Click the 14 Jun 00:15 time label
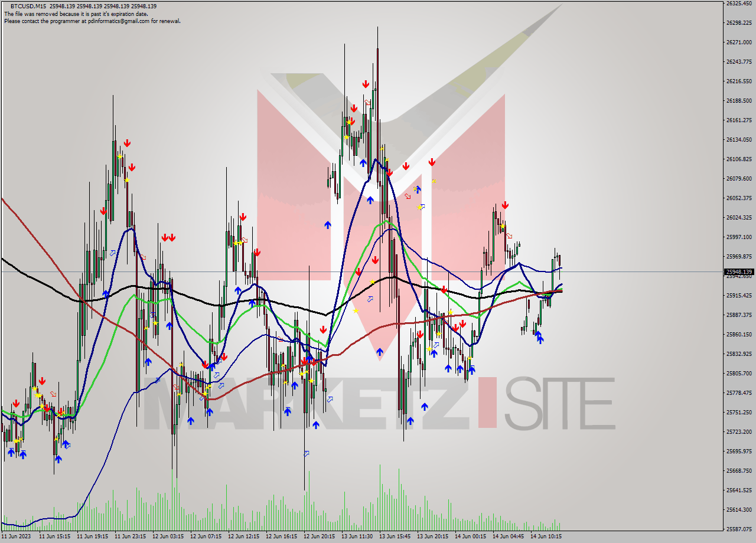Image resolution: width=756 pixels, height=543 pixels. (x=470, y=537)
